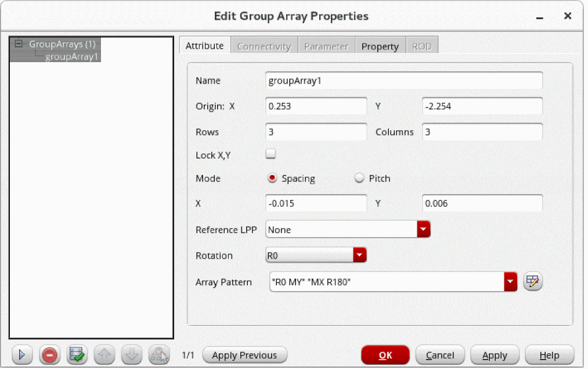The height and width of the screenshot is (369, 588).
Task: Select the Spacing mode radio button
Action: 272,178
